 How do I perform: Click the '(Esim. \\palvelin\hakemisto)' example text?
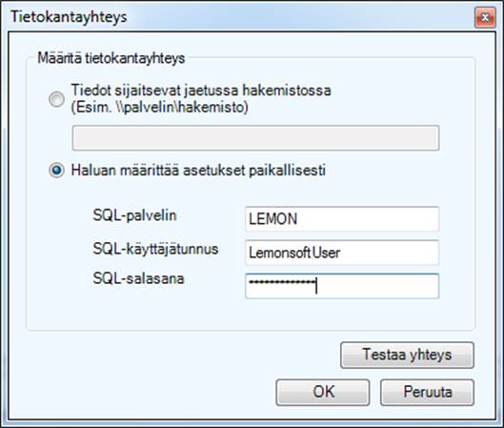pos(160,107)
